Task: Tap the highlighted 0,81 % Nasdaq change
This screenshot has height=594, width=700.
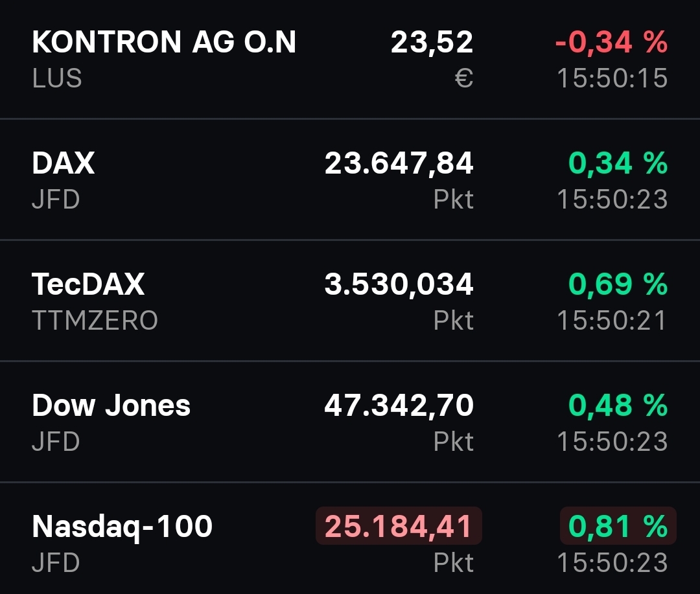Action: click(618, 526)
